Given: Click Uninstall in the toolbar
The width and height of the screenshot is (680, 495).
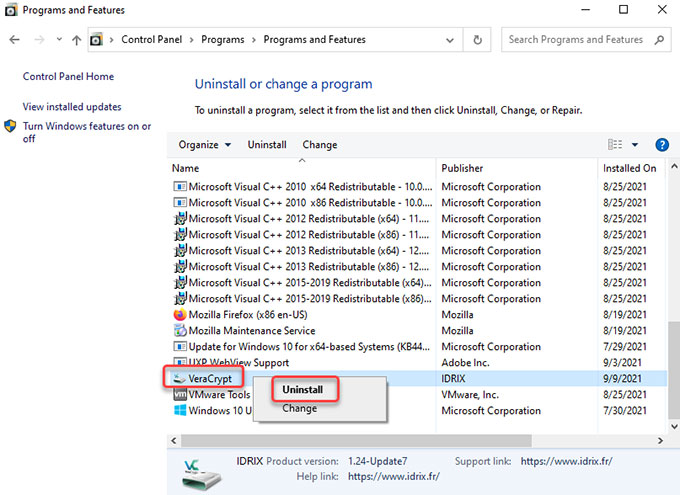Looking at the screenshot, I should coord(267,145).
